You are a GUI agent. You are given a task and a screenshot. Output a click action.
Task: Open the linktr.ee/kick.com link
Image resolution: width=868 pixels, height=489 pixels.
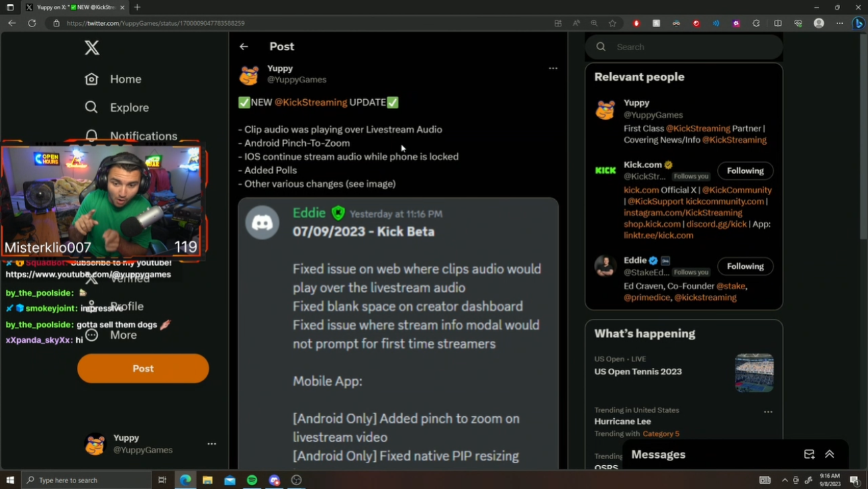[658, 235]
